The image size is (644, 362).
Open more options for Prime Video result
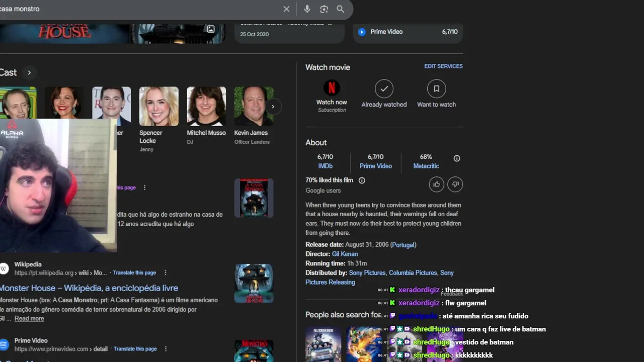click(166, 348)
